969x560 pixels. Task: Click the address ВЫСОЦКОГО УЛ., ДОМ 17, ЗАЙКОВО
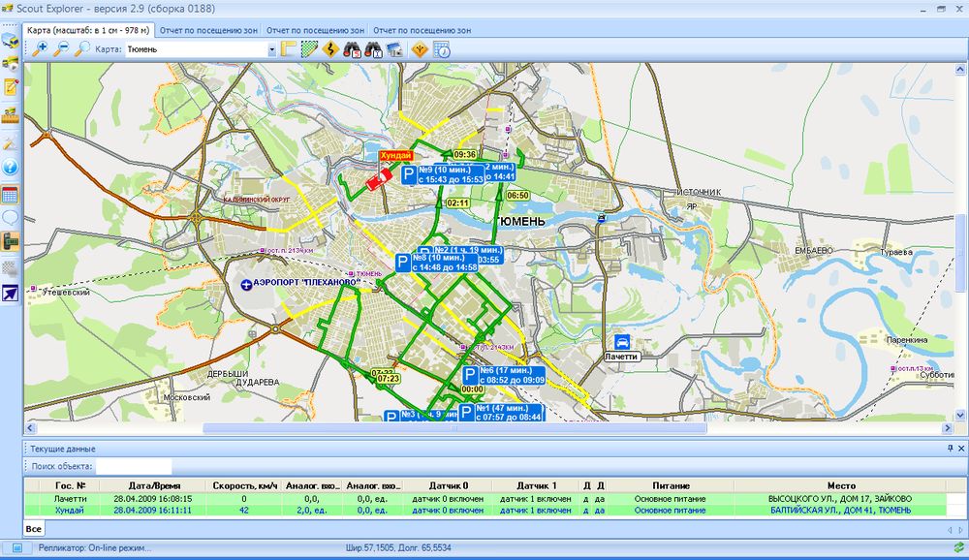(x=840, y=499)
